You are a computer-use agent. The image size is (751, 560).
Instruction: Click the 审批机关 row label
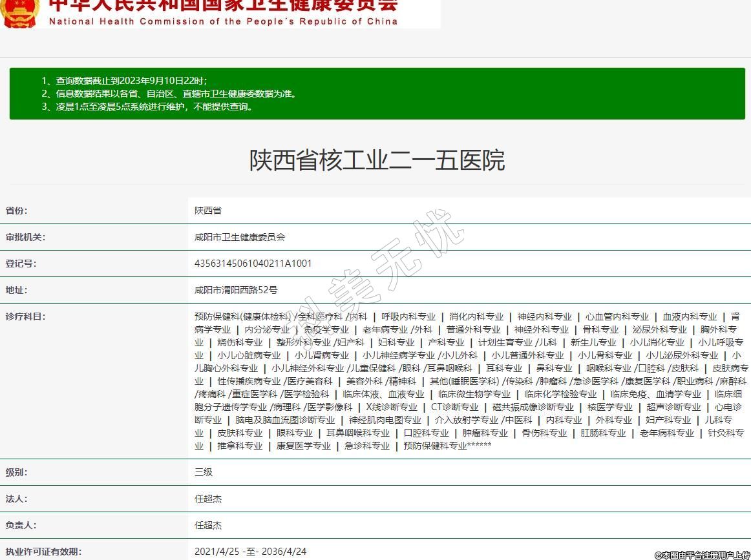coord(26,237)
